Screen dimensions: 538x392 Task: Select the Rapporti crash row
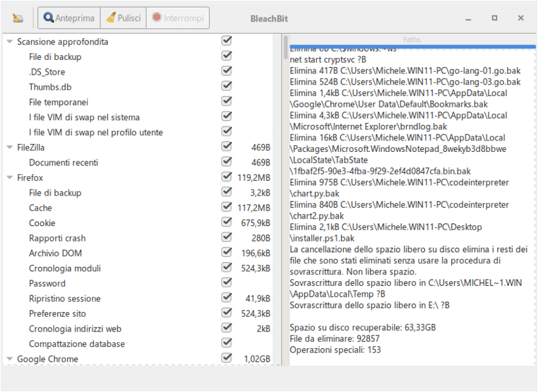pyautogui.click(x=138, y=238)
